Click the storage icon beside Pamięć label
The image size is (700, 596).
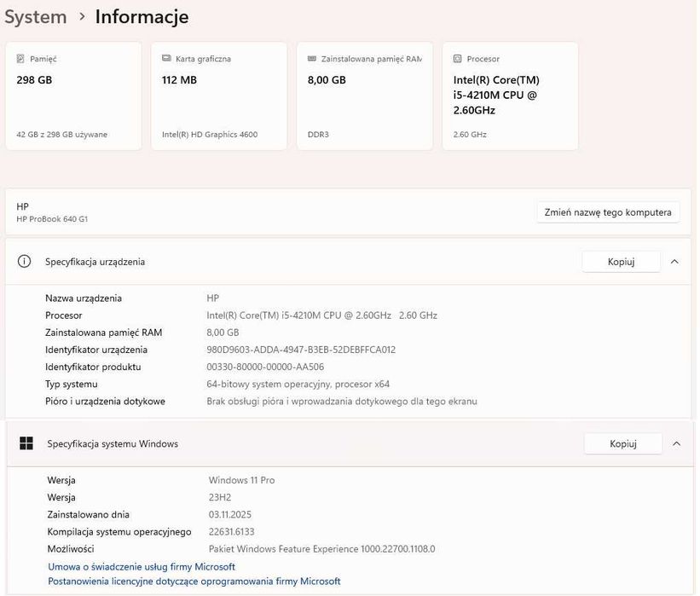20,59
